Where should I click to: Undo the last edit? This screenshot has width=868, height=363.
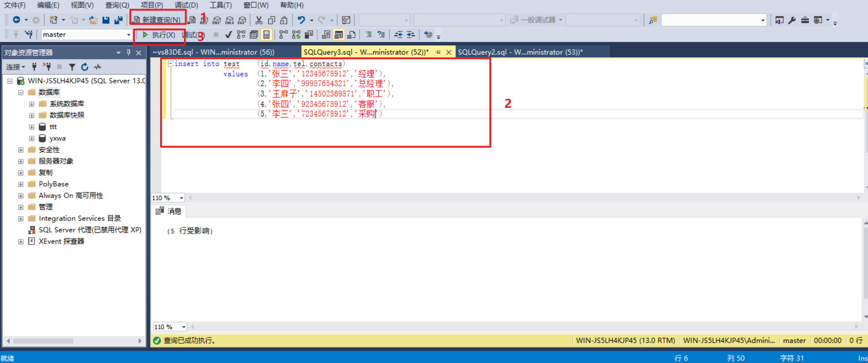(x=301, y=20)
